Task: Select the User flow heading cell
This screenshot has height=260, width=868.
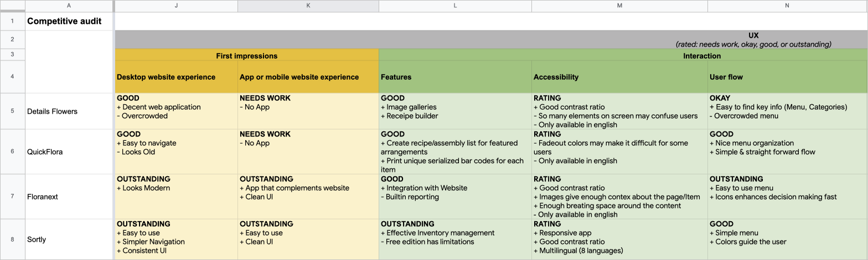Action: click(x=787, y=77)
